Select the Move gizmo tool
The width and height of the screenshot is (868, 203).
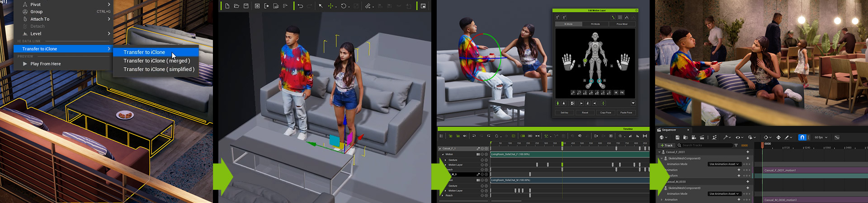[331, 6]
